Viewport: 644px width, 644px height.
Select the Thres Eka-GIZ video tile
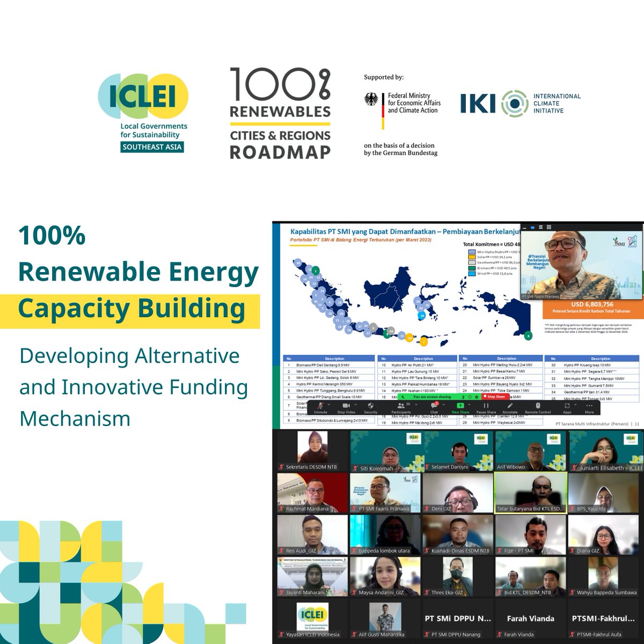click(x=458, y=577)
